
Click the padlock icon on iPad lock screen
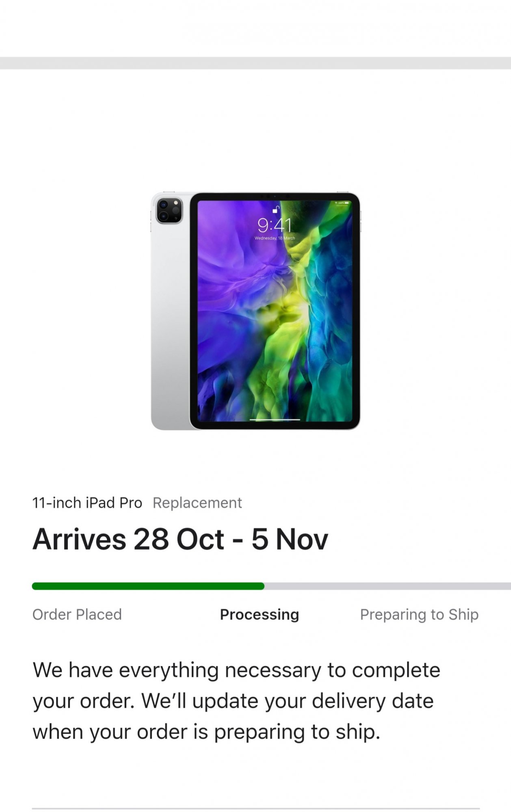(276, 209)
